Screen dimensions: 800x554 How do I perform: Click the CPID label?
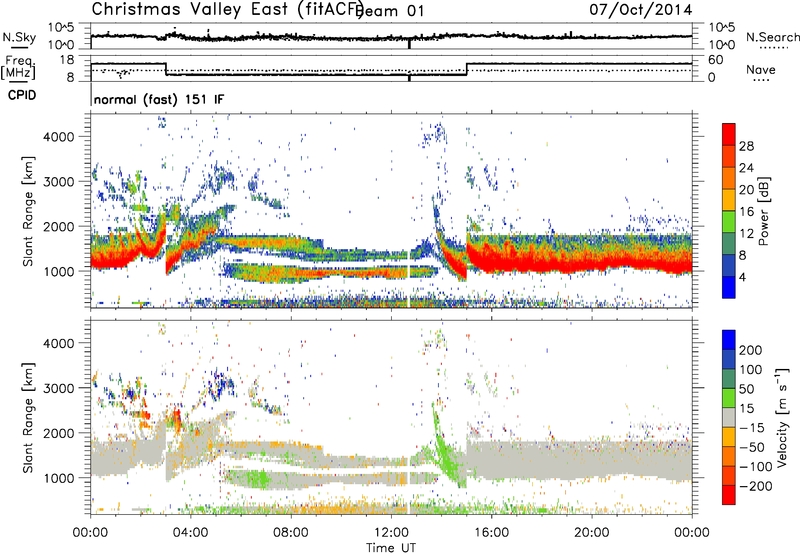[x=22, y=95]
